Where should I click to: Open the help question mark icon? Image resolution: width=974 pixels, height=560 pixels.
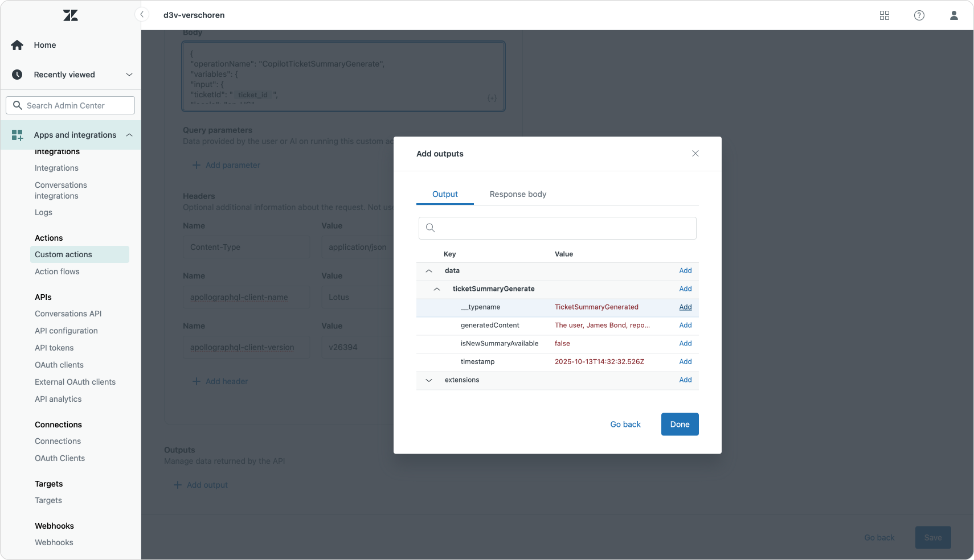[919, 15]
